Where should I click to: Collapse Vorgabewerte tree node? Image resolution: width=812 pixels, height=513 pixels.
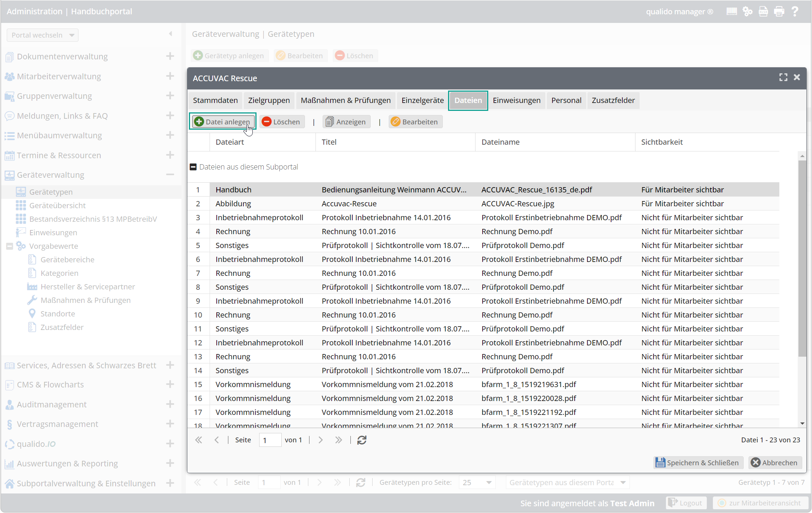(9, 246)
